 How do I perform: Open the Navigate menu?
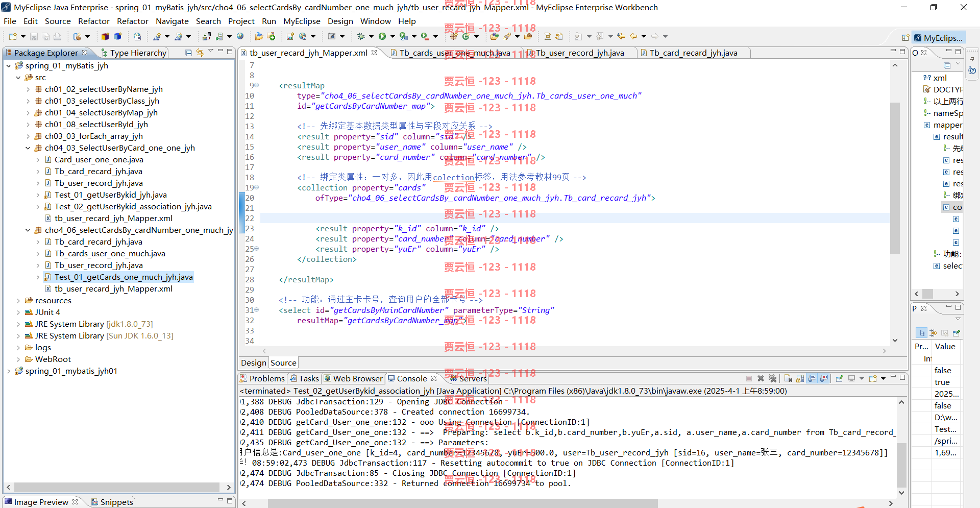172,21
